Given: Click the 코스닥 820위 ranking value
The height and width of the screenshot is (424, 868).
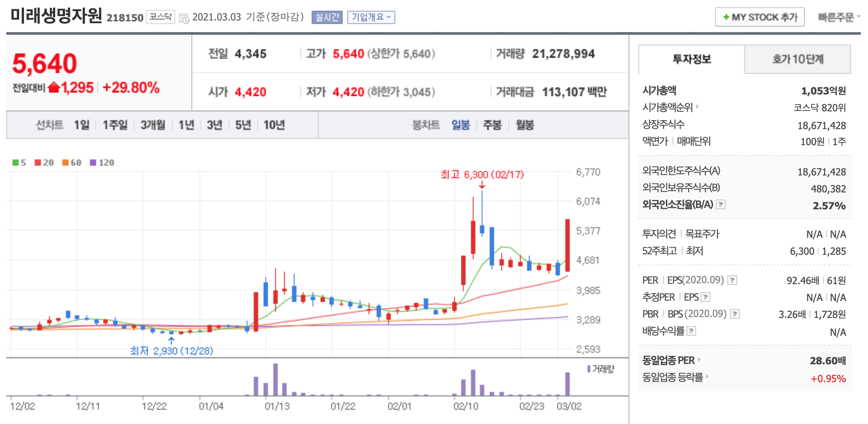Looking at the screenshot, I should pos(819,108).
